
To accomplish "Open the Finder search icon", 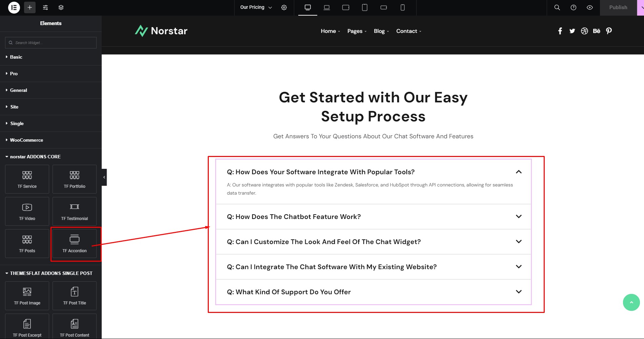I will 557,7.
